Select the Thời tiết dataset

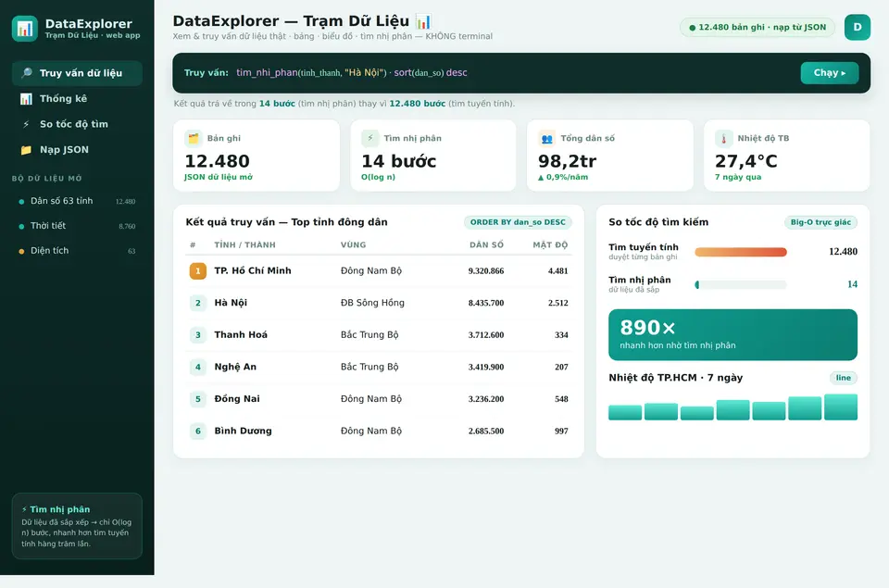[77, 226]
